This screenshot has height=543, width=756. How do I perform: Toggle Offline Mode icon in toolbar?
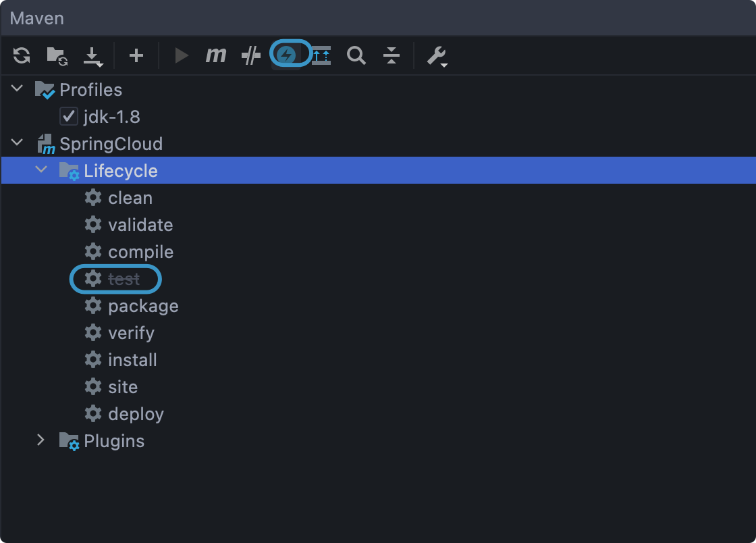tap(251, 55)
